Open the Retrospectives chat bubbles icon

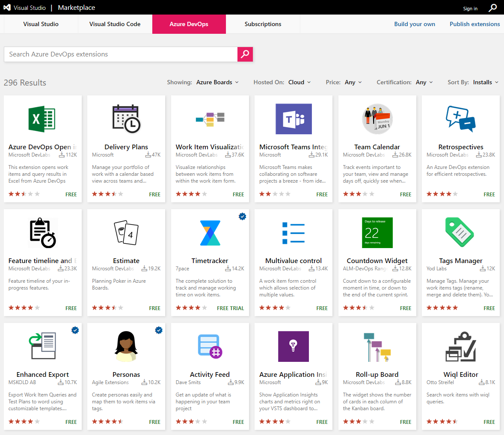pyautogui.click(x=461, y=118)
